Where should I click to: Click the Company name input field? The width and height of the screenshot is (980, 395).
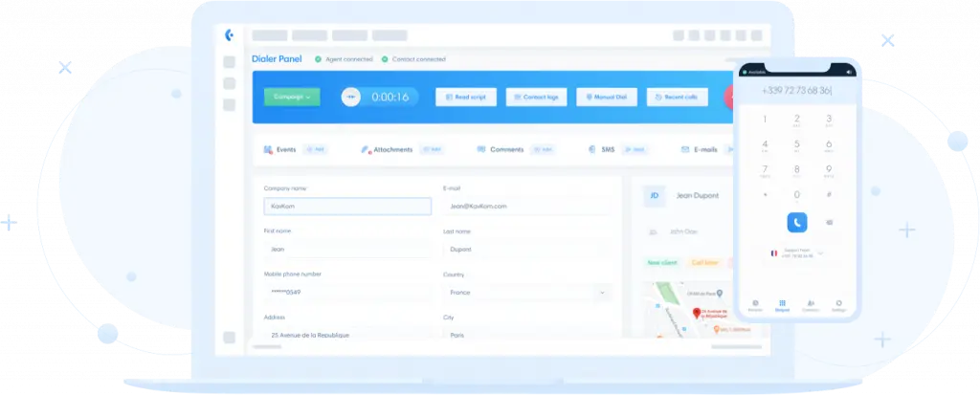[347, 206]
